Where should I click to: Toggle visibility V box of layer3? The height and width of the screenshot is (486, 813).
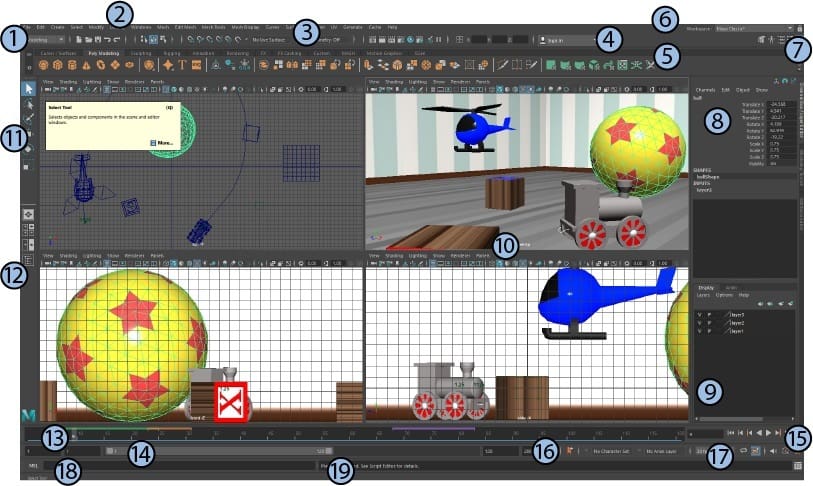[x=699, y=315]
